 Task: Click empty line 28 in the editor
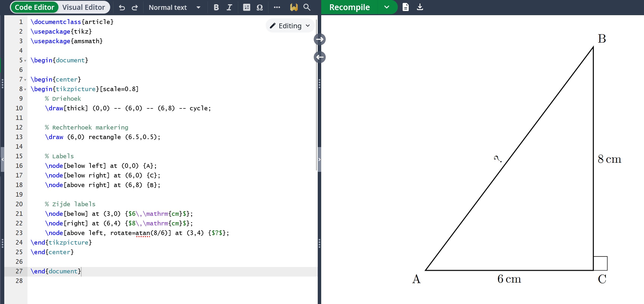pyautogui.click(x=172, y=281)
